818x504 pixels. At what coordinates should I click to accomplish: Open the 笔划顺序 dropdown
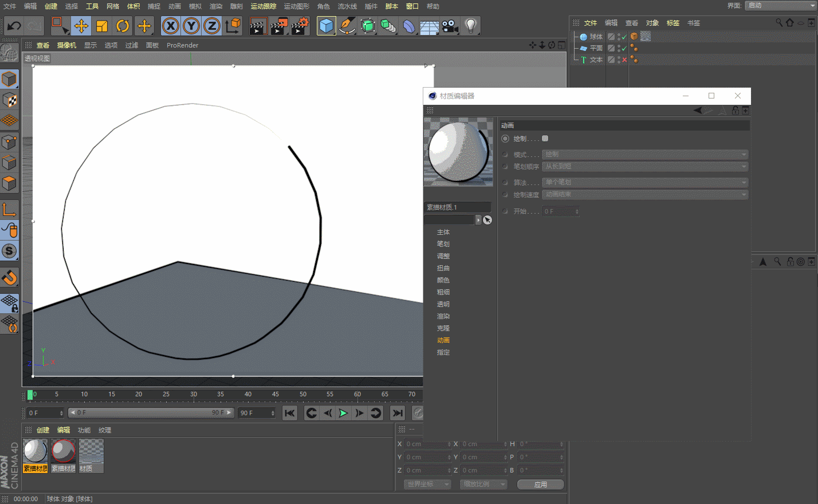pyautogui.click(x=645, y=167)
